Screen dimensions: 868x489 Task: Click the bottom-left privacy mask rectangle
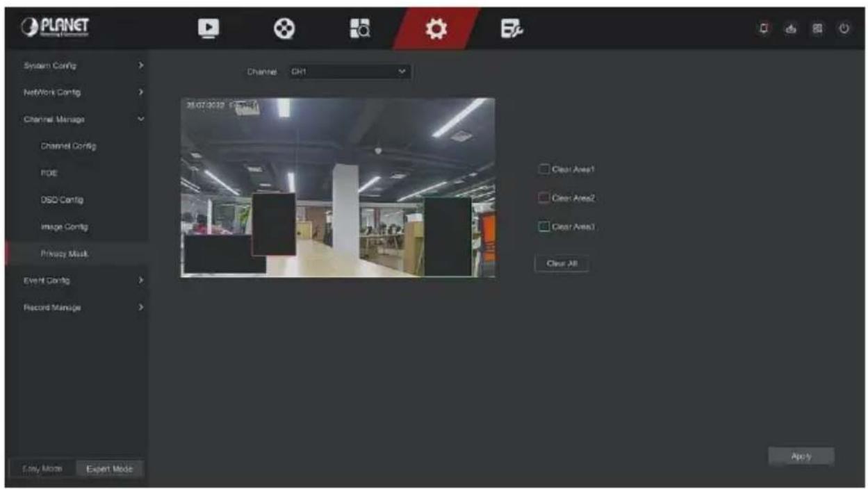224,254
